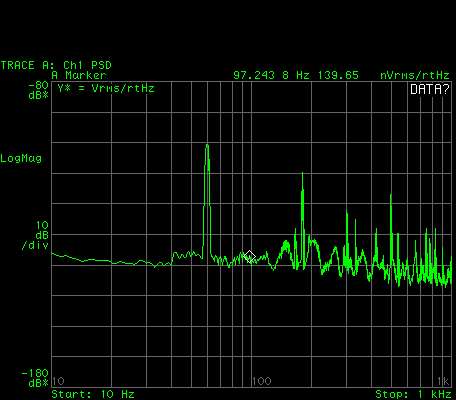This screenshot has width=456, height=400.
Task: Click the 'Y* = Vrms/rtHz' annotation
Action: (x=106, y=88)
